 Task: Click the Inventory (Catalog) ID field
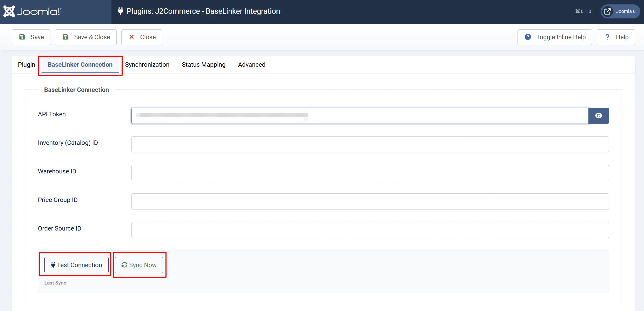370,144
